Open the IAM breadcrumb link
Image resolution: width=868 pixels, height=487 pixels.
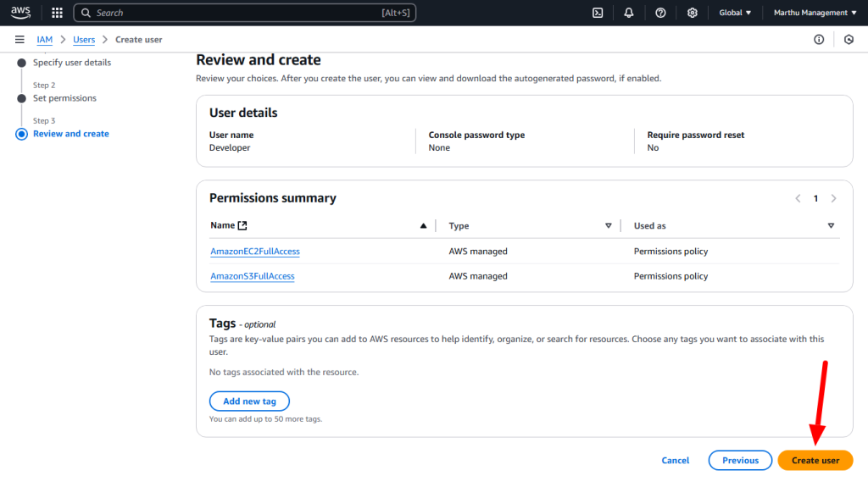tap(44, 39)
